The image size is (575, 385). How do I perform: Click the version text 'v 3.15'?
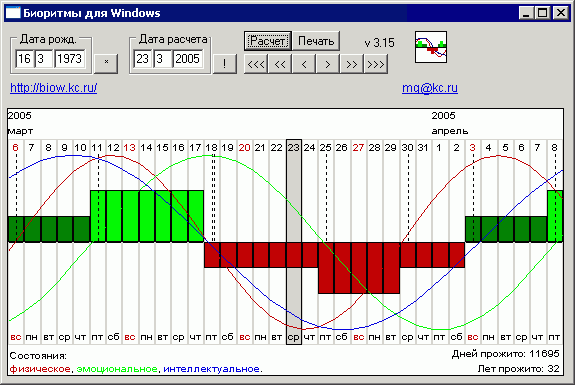click(380, 43)
